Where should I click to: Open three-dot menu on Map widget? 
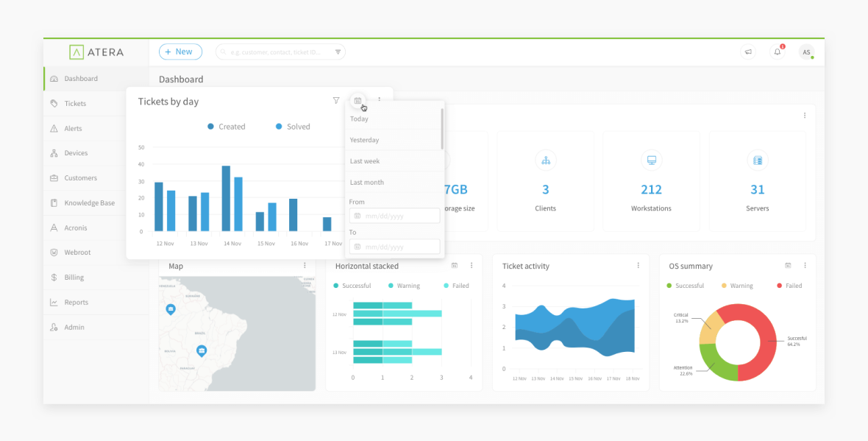305,266
